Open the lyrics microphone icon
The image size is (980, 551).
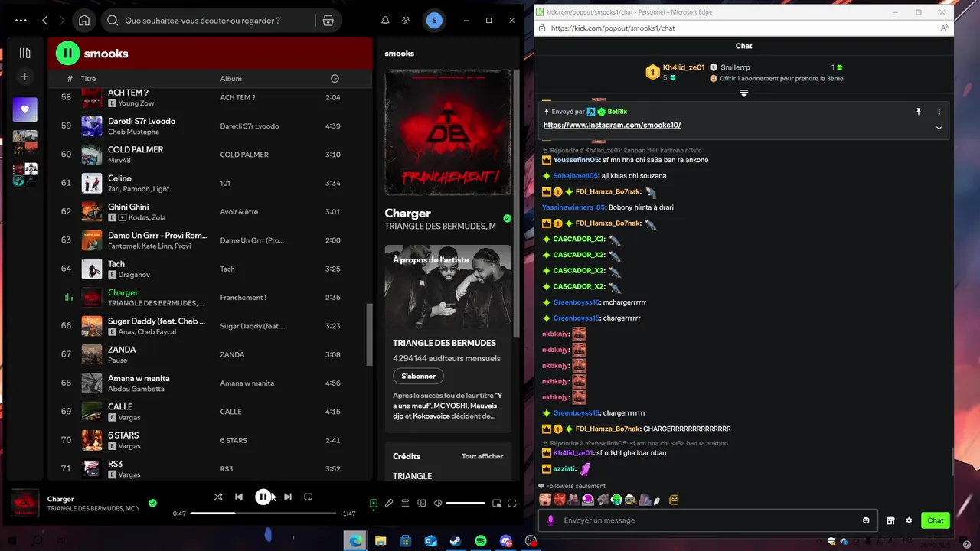click(x=389, y=503)
